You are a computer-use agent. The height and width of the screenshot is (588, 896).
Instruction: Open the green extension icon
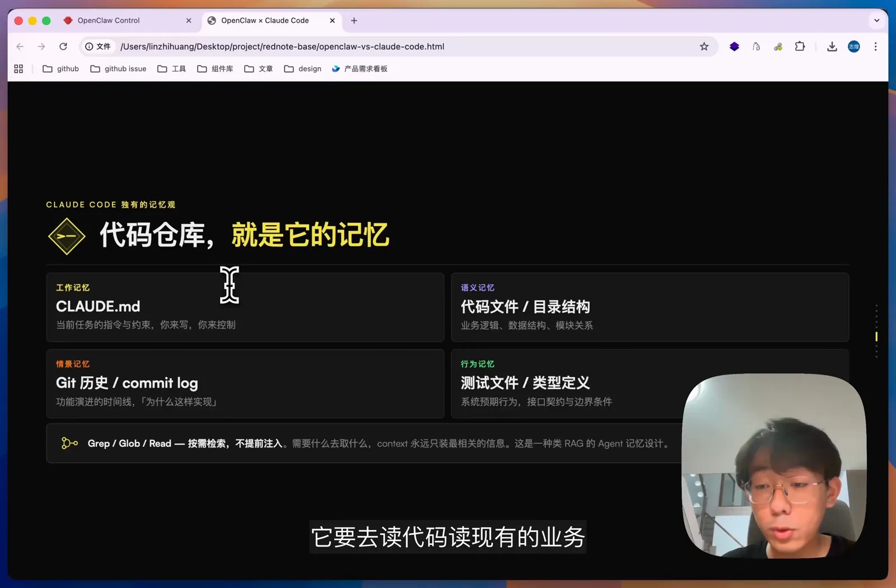coord(778,46)
